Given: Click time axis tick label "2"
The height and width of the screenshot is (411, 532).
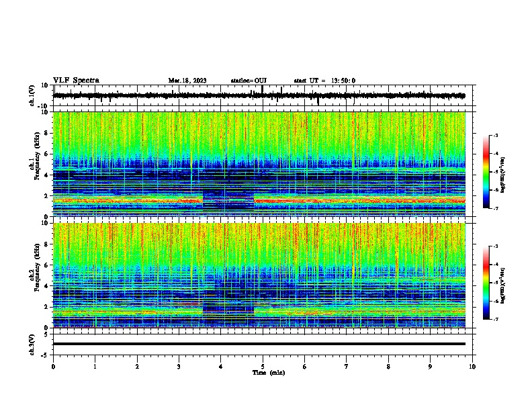Looking at the screenshot, I should 137,367.
